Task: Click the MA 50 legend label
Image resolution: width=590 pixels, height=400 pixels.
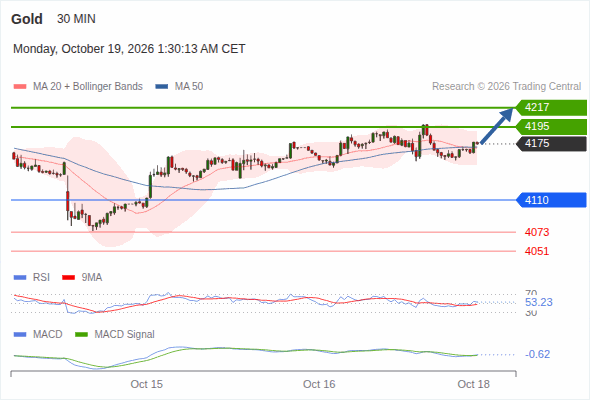Action: 189,87
